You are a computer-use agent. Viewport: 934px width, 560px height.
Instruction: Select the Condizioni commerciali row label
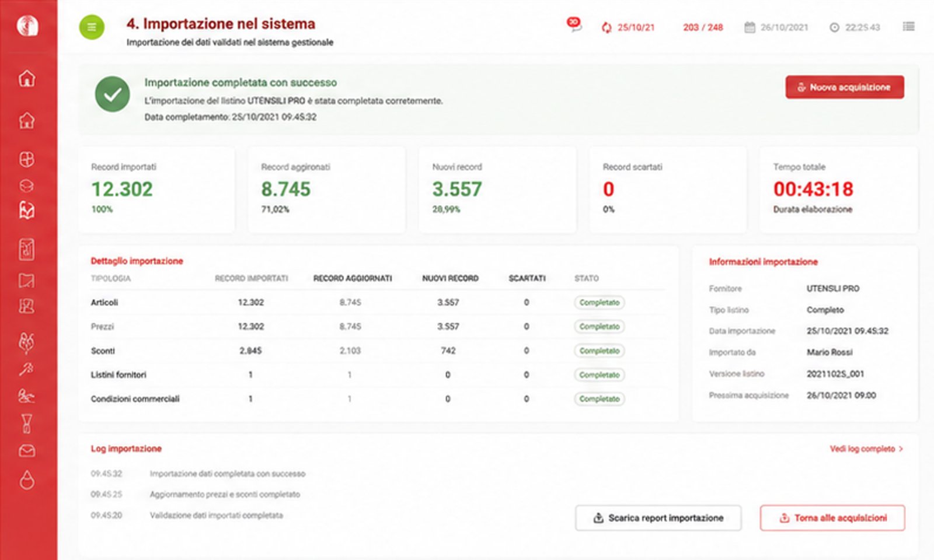(135, 399)
